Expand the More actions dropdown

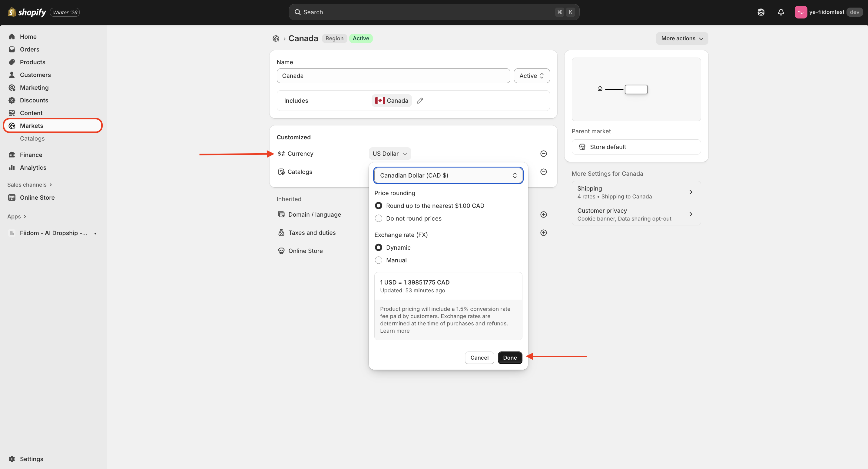[682, 38]
